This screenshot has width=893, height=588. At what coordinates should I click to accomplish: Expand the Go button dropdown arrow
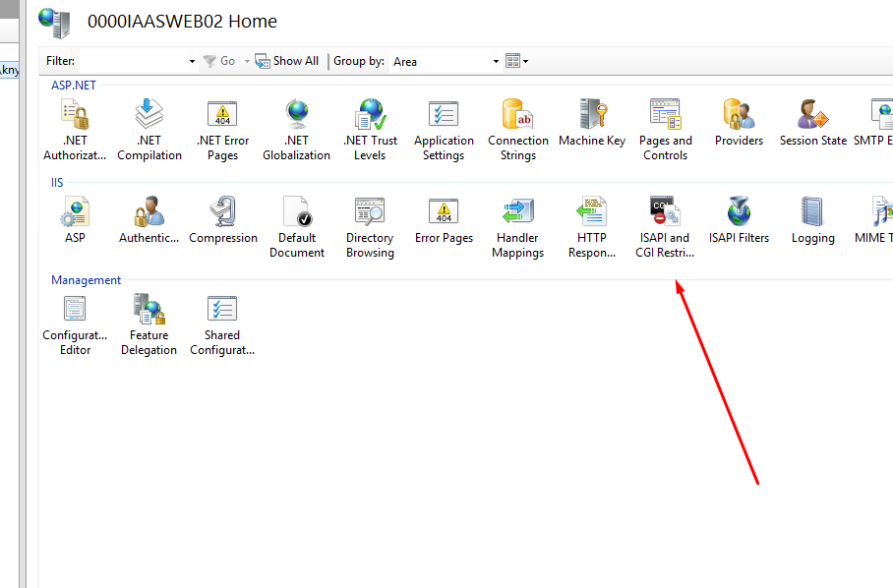[247, 61]
